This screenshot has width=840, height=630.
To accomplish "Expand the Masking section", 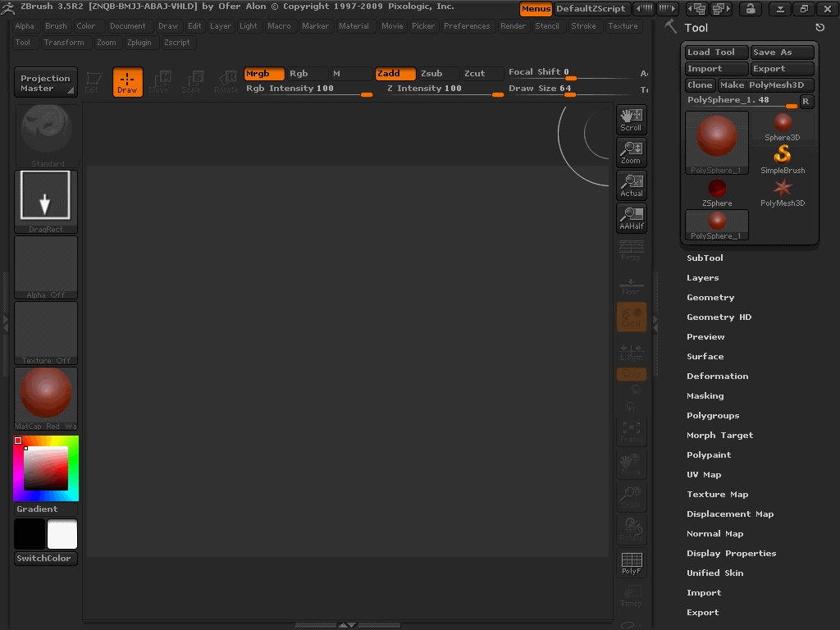I will coord(705,396).
